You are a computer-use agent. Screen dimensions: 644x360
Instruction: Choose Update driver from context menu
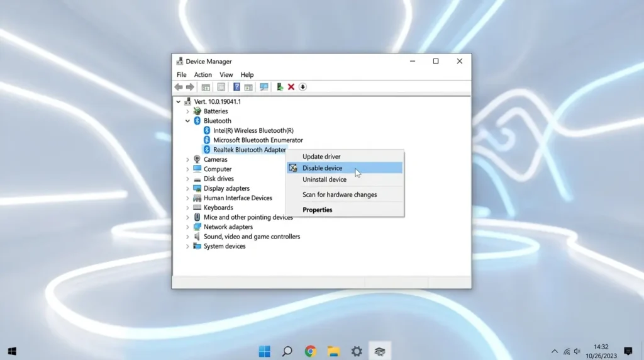click(x=345, y=157)
